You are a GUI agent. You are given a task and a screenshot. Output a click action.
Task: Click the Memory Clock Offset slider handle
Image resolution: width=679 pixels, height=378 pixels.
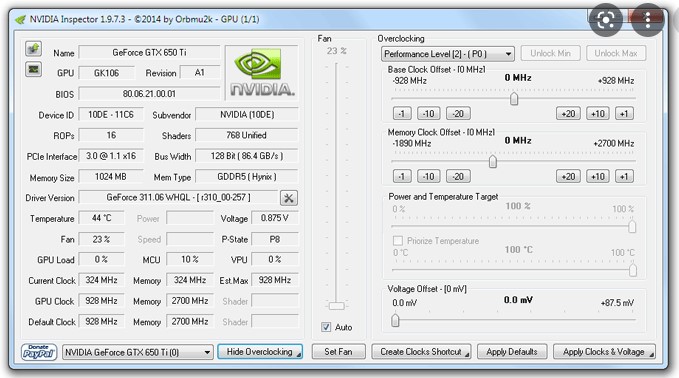pyautogui.click(x=493, y=162)
